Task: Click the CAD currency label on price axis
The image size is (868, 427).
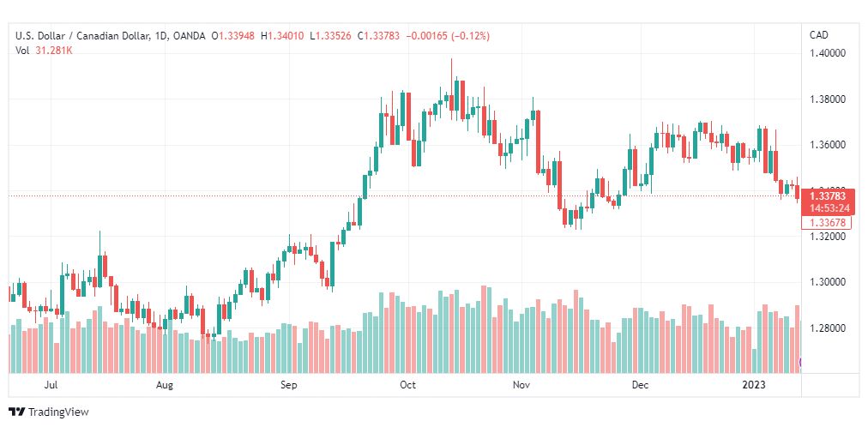Action: 818,35
